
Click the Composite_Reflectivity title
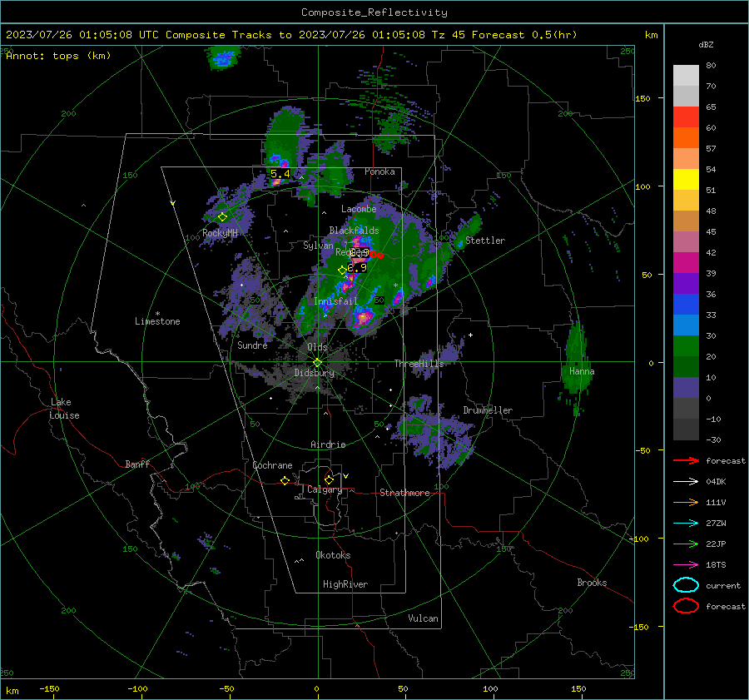click(374, 12)
